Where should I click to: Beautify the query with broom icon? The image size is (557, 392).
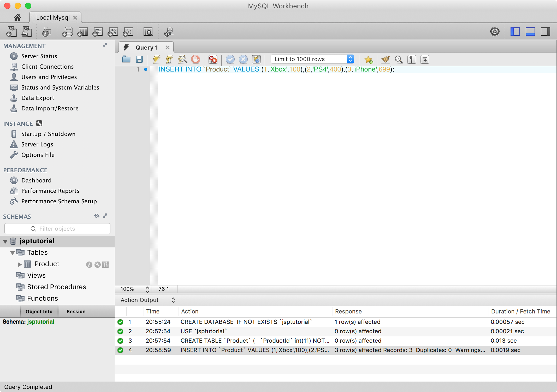coord(386,59)
